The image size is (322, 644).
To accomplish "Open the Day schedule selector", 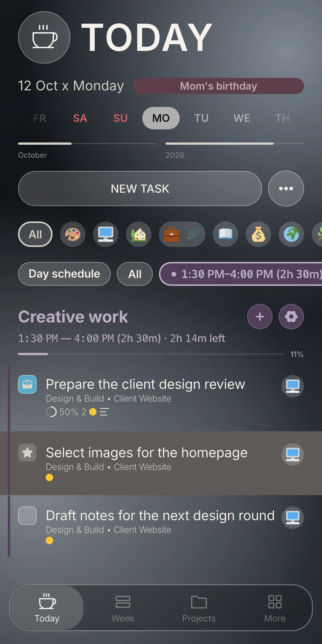I will [x=64, y=274].
